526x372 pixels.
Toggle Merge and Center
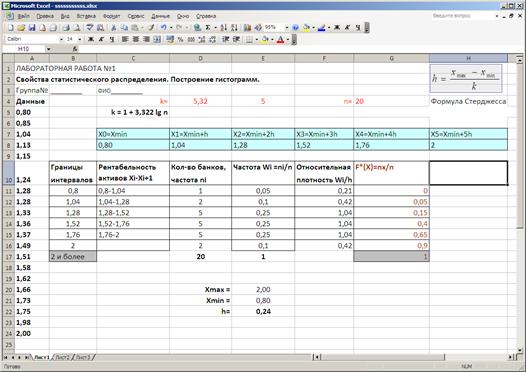(x=157, y=39)
